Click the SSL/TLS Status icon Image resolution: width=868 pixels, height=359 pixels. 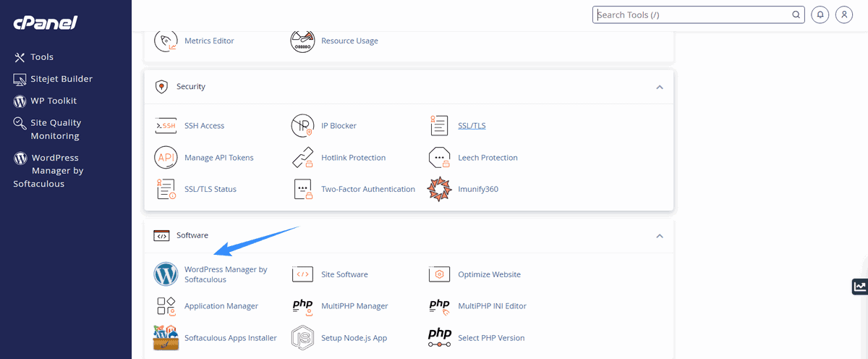click(x=166, y=189)
